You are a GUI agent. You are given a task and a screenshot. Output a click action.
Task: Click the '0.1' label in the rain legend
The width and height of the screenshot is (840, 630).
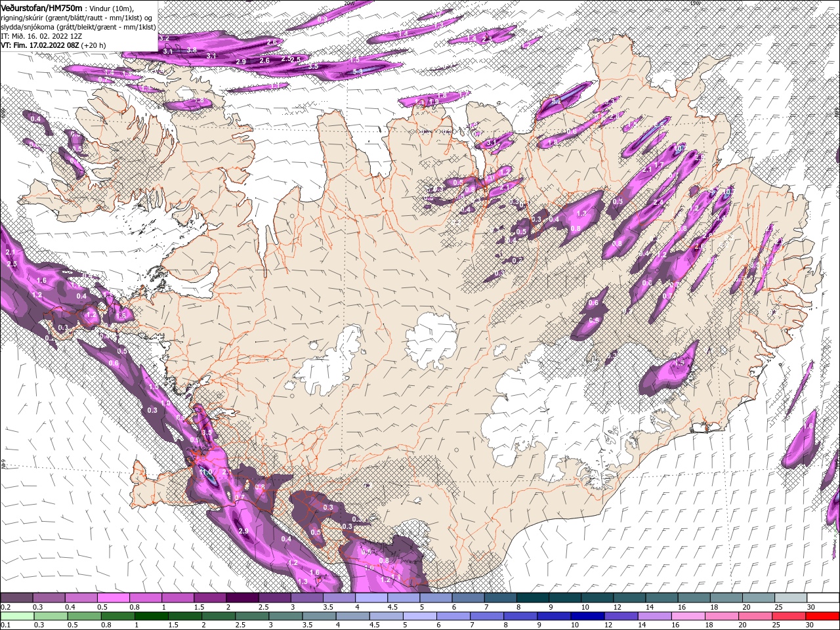click(5, 625)
